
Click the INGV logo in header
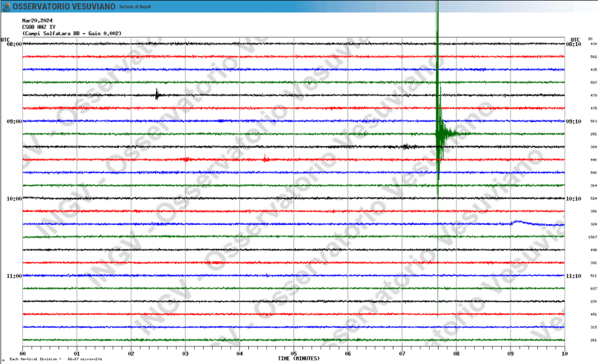click(7, 6)
